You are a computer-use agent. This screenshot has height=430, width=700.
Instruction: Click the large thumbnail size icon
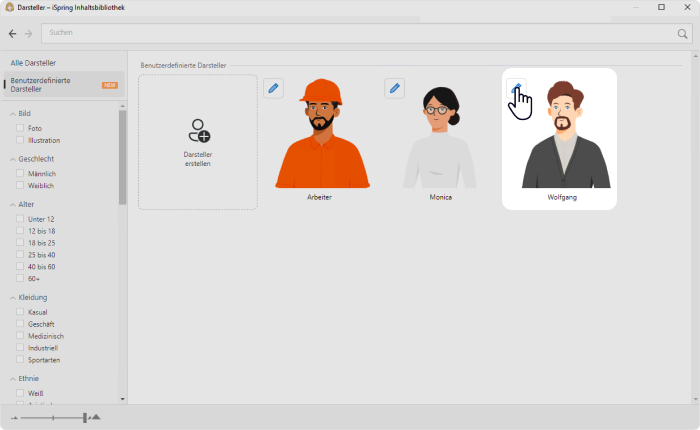[x=96, y=417]
